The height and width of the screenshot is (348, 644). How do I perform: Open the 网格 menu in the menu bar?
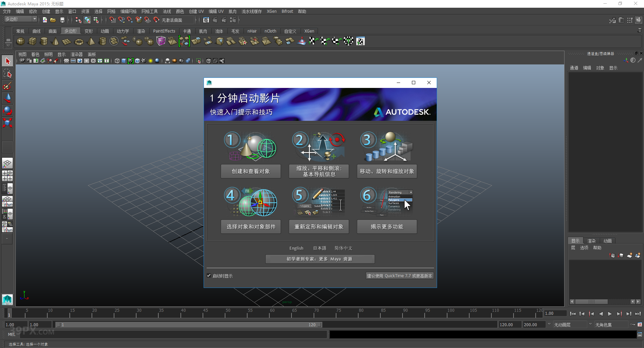(x=112, y=11)
